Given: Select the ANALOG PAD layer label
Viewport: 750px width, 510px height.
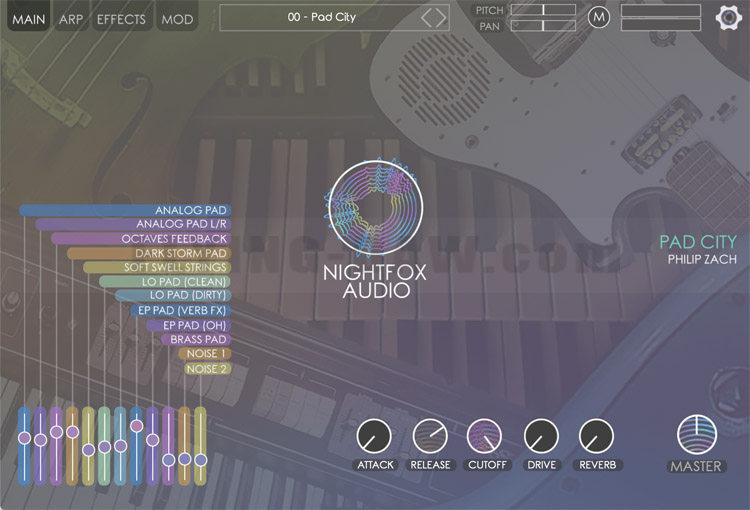Looking at the screenshot, I should click(x=125, y=210).
